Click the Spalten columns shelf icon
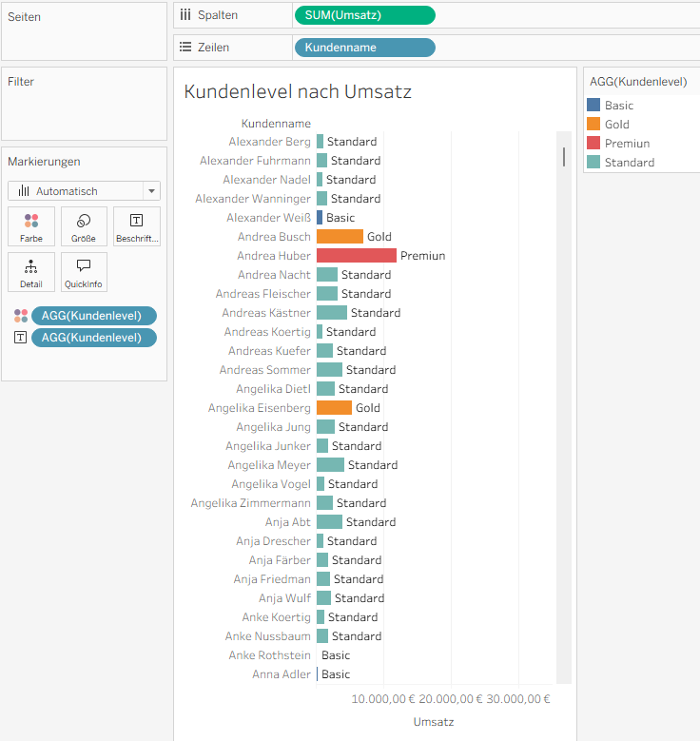The image size is (700, 741). [185, 15]
